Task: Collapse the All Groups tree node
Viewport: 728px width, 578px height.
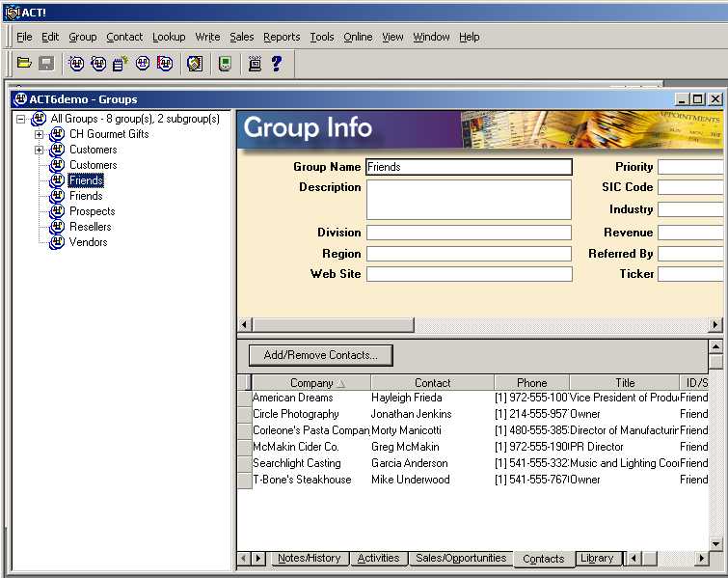Action: click(20, 119)
